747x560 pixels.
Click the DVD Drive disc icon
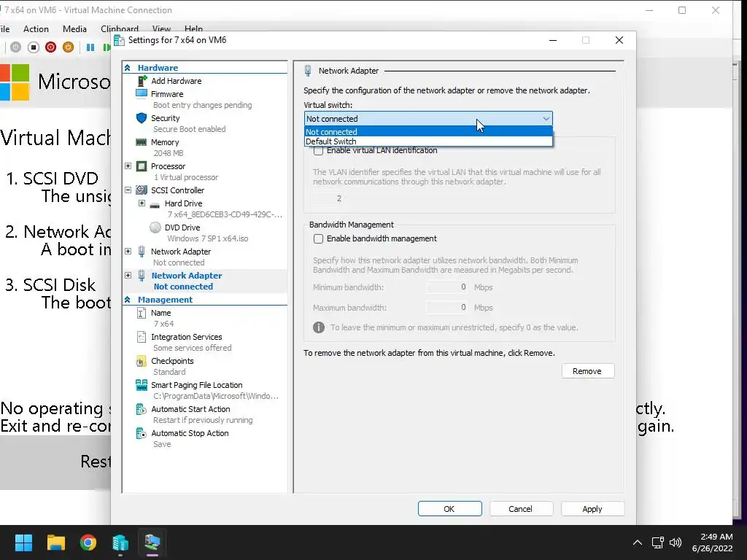click(155, 227)
